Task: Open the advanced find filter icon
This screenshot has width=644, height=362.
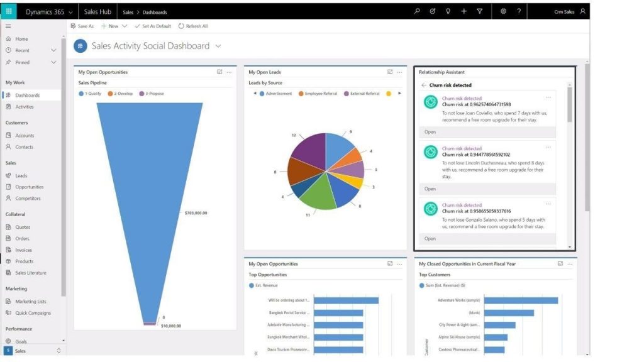Action: pos(479,11)
